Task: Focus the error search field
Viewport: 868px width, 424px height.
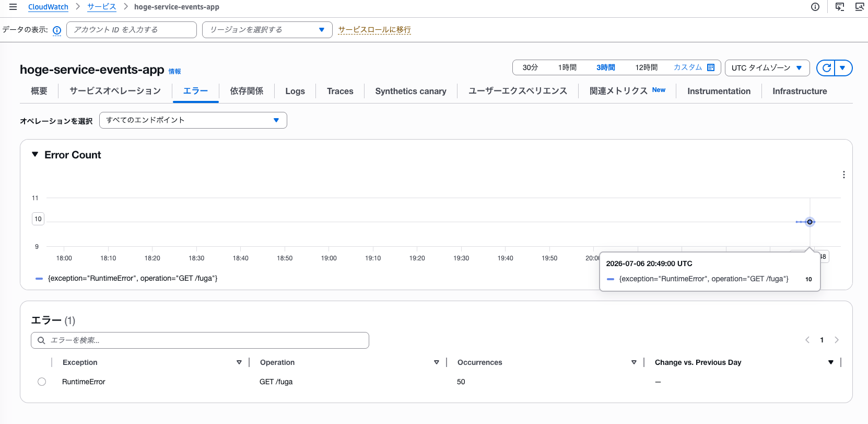Action: [x=200, y=340]
